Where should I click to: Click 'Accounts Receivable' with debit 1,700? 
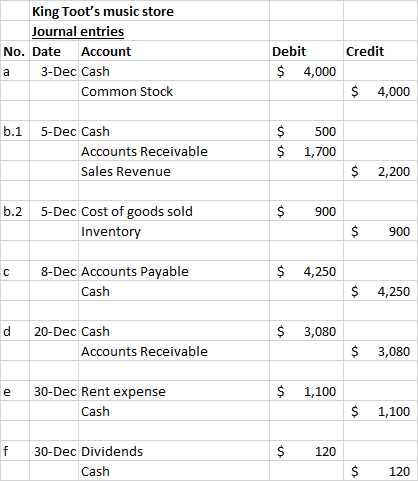click(174, 151)
